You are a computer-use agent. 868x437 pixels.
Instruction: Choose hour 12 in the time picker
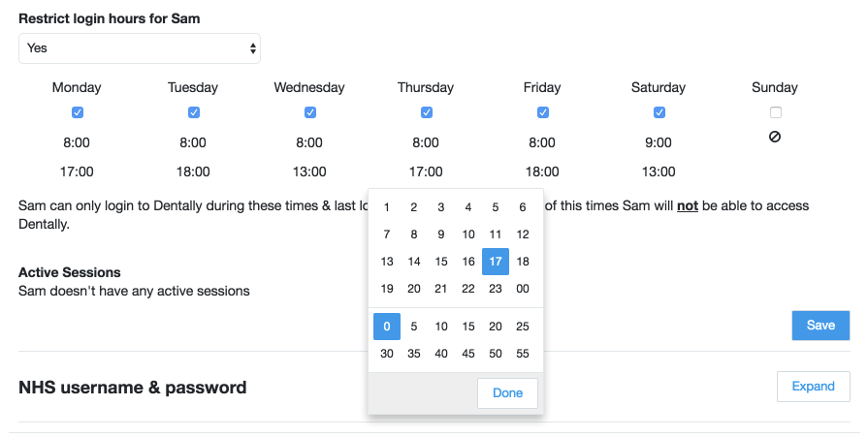pyautogui.click(x=523, y=234)
